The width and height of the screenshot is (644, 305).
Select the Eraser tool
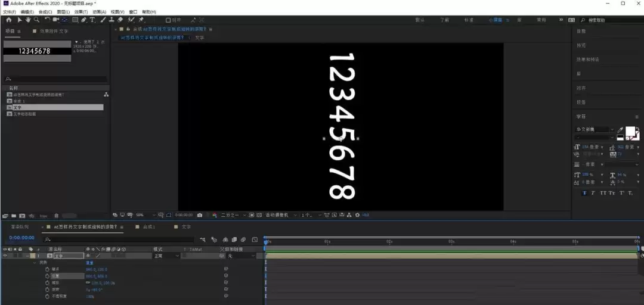pos(120,20)
